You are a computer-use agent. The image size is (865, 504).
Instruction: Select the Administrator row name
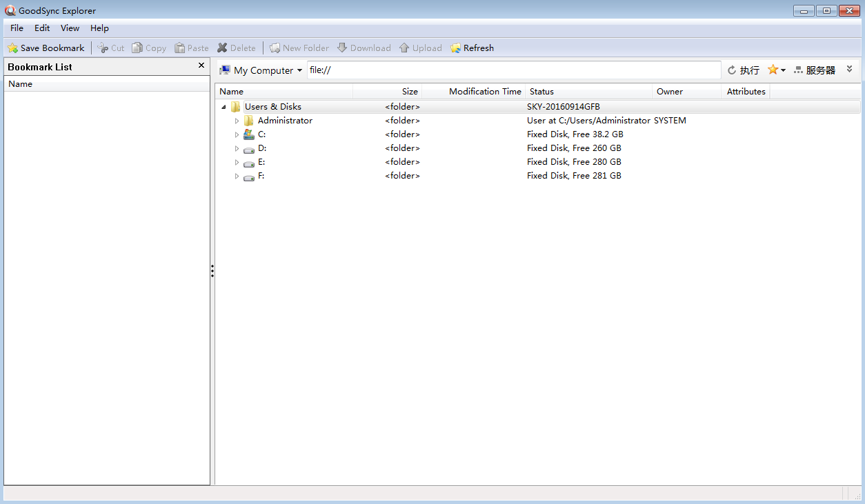click(285, 121)
